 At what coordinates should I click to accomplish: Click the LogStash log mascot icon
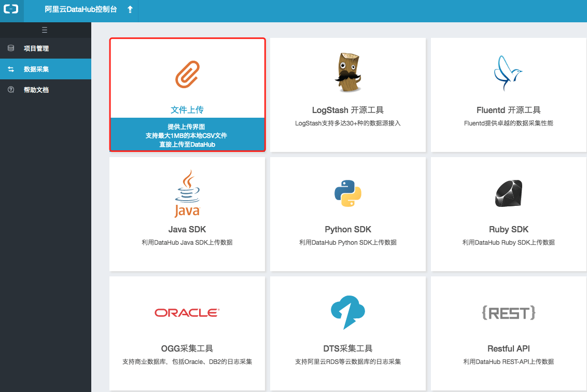(348, 72)
